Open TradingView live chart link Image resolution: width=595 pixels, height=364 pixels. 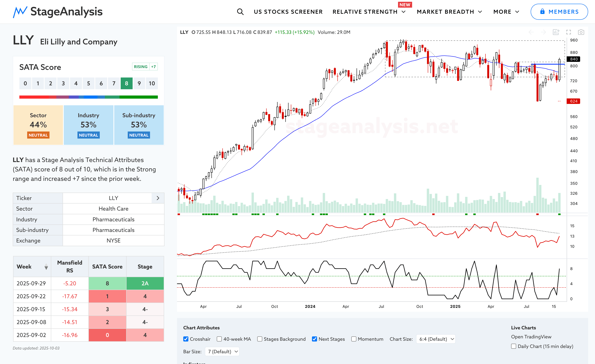(531, 337)
